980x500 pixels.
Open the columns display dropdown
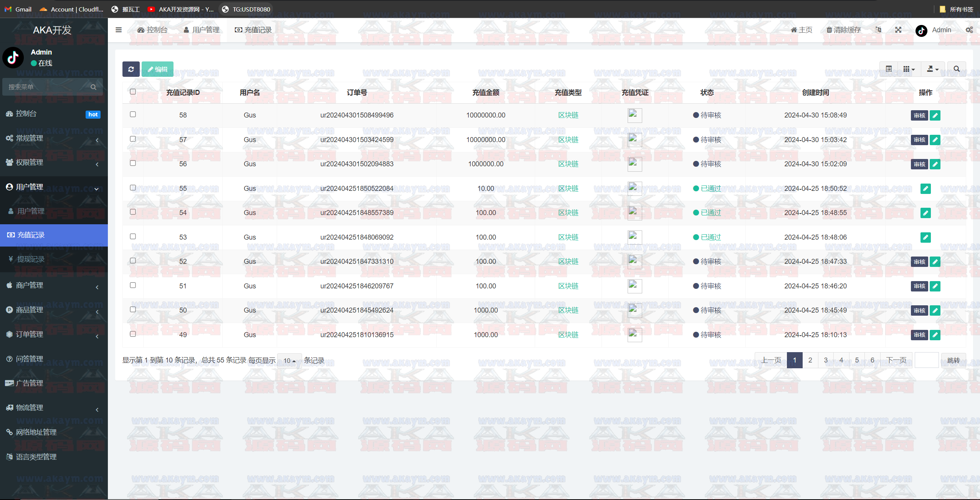pos(909,69)
